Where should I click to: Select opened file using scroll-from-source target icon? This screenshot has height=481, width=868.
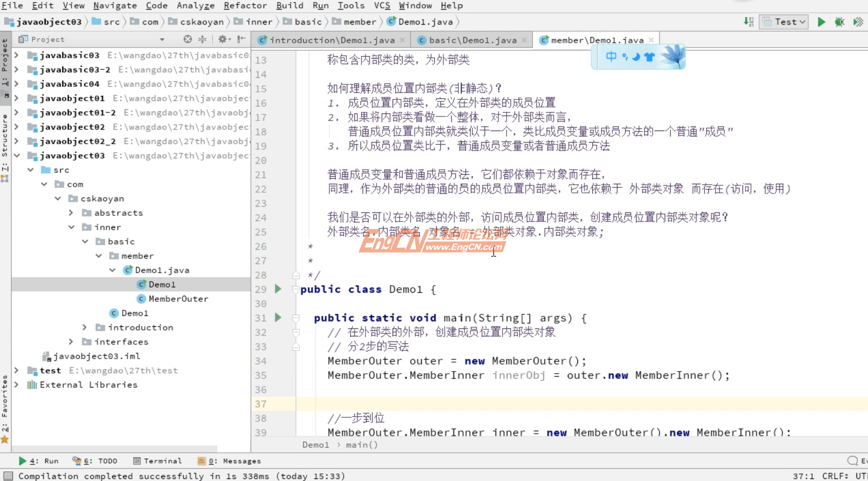click(x=187, y=39)
